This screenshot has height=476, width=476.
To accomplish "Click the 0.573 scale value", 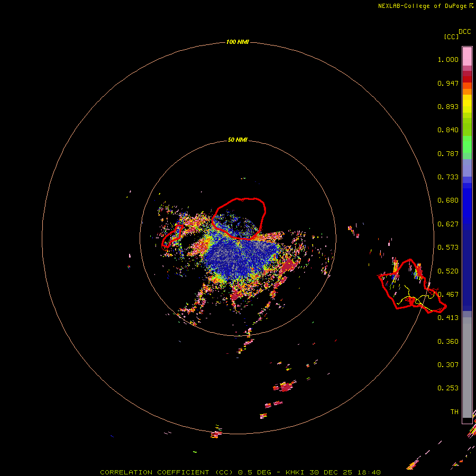I will [x=448, y=248].
